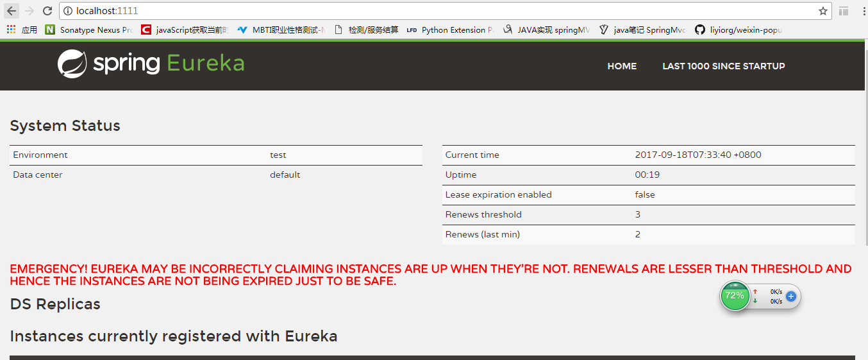Click the Renews threshold label
The width and height of the screenshot is (868, 360).
pos(484,215)
